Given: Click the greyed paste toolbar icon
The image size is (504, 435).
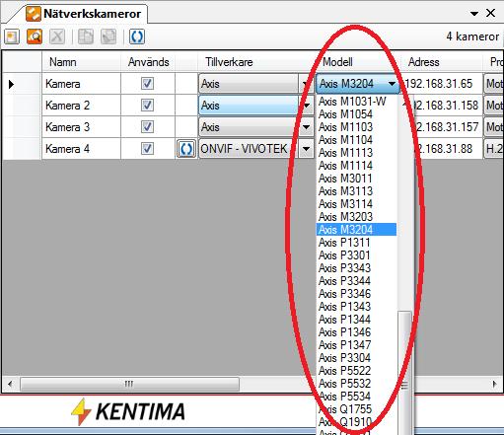Looking at the screenshot, I should [x=108, y=36].
